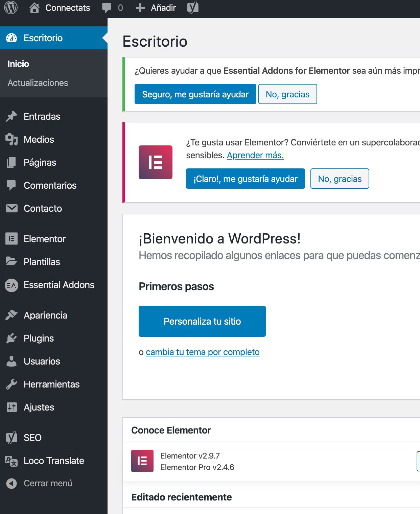This screenshot has height=514, width=420.
Task: Click the home icon beside Connectats
Action: (34, 7)
